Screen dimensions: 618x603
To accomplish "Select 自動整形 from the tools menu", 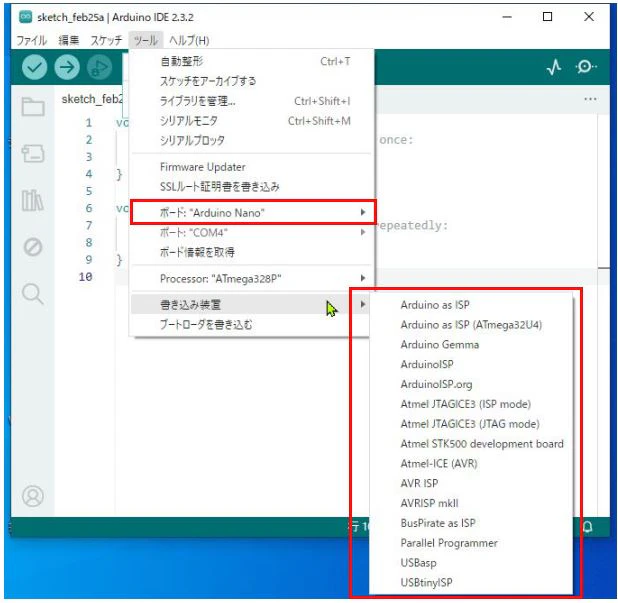I will pos(251,61).
